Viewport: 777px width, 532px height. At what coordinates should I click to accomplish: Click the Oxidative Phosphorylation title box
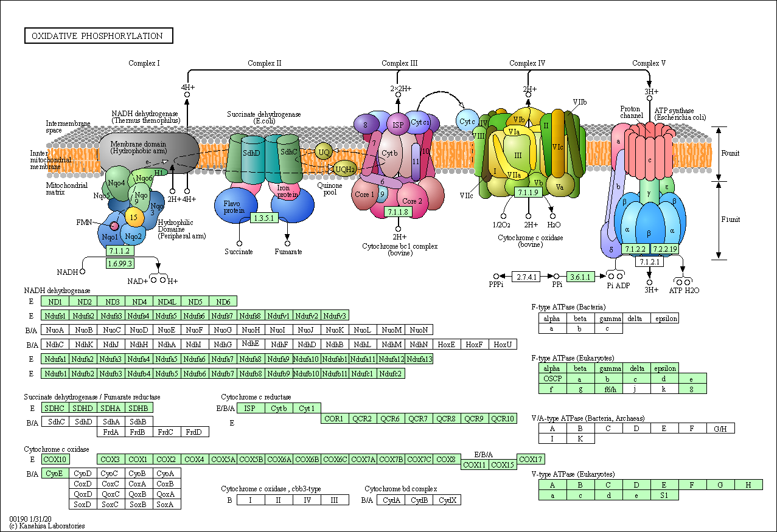[x=99, y=36]
